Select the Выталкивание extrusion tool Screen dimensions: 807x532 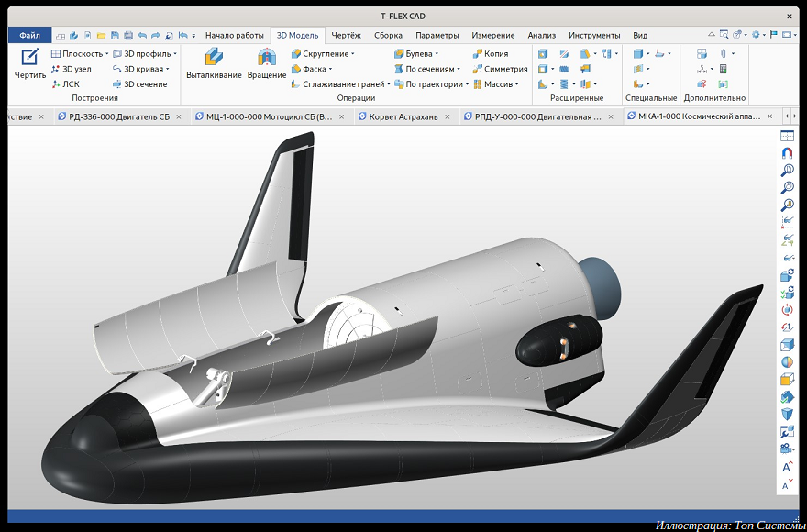pyautogui.click(x=214, y=64)
